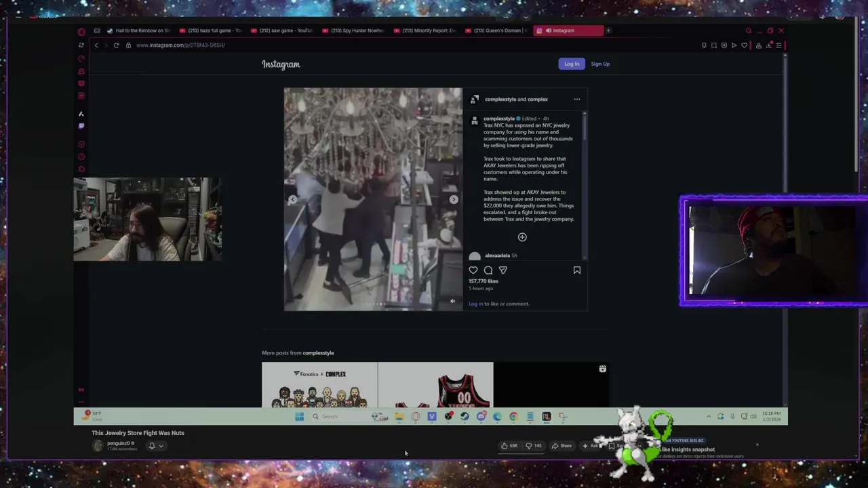The image size is (868, 488).
Task: Show next carousel image with right arrow
Action: [454, 200]
